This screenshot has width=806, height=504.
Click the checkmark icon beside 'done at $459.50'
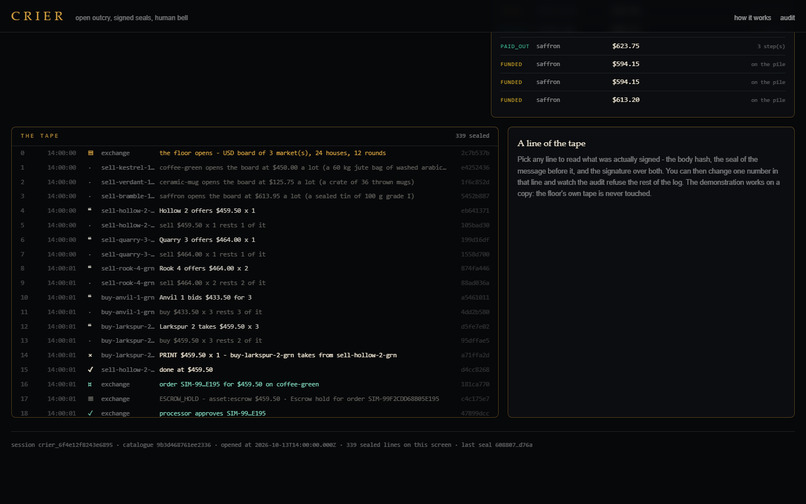(x=90, y=369)
